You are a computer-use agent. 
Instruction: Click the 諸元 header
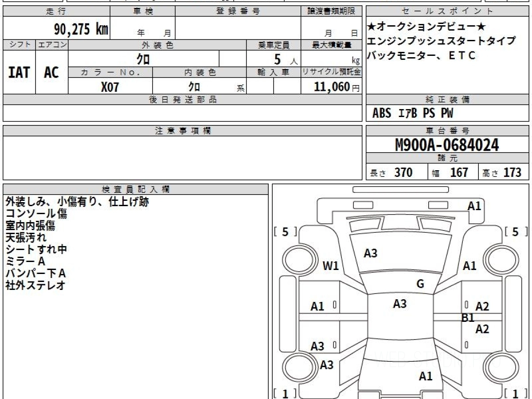coord(447,158)
